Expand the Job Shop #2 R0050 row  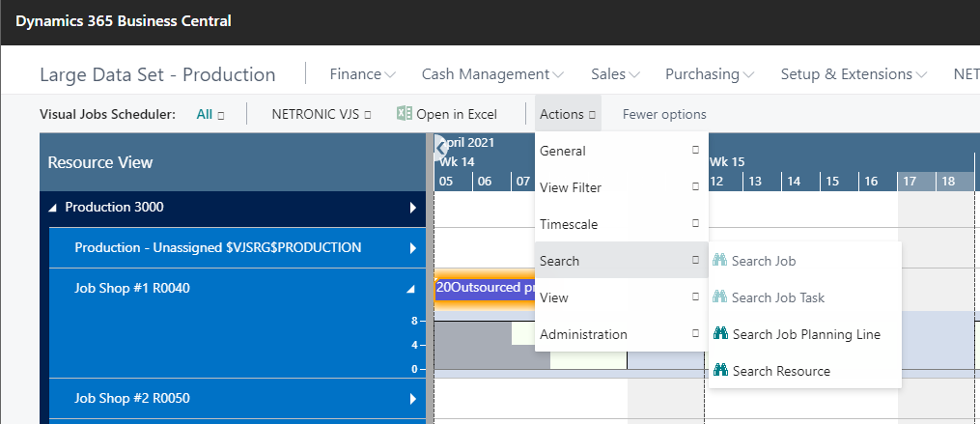(412, 398)
